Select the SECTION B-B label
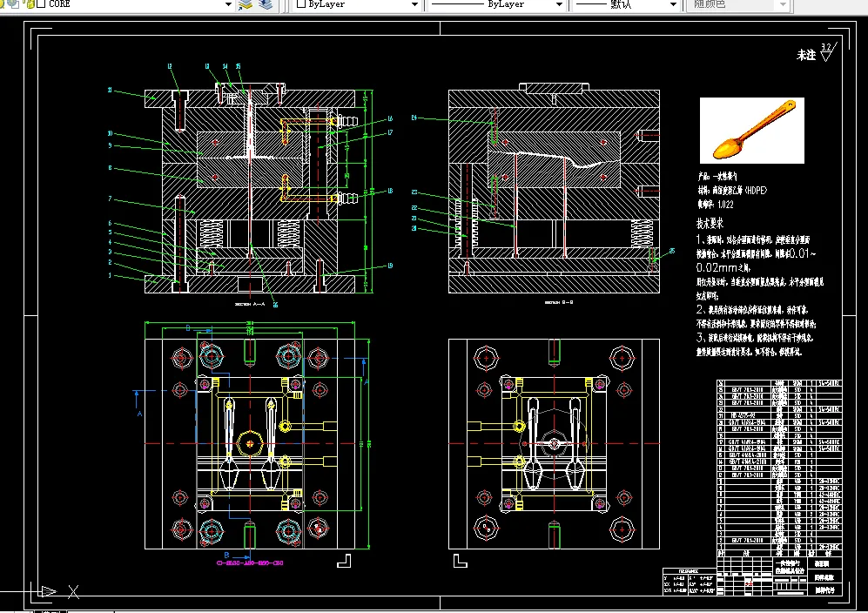The image size is (868, 613). click(559, 302)
